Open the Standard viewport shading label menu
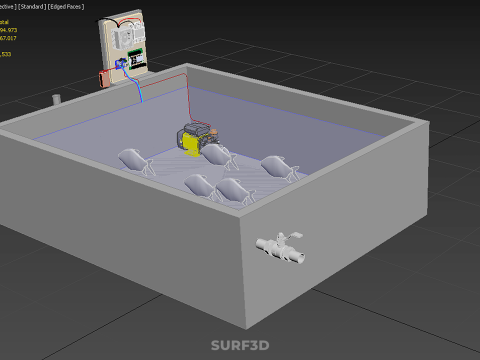The width and height of the screenshot is (480, 360). [32, 7]
